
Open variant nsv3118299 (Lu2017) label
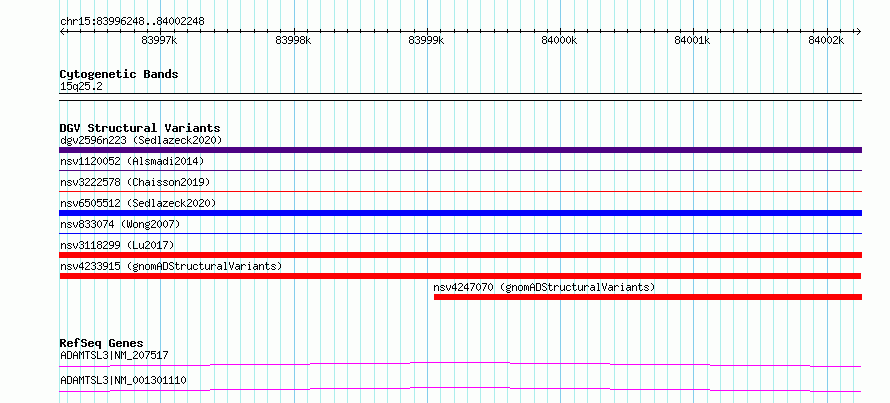117,245
